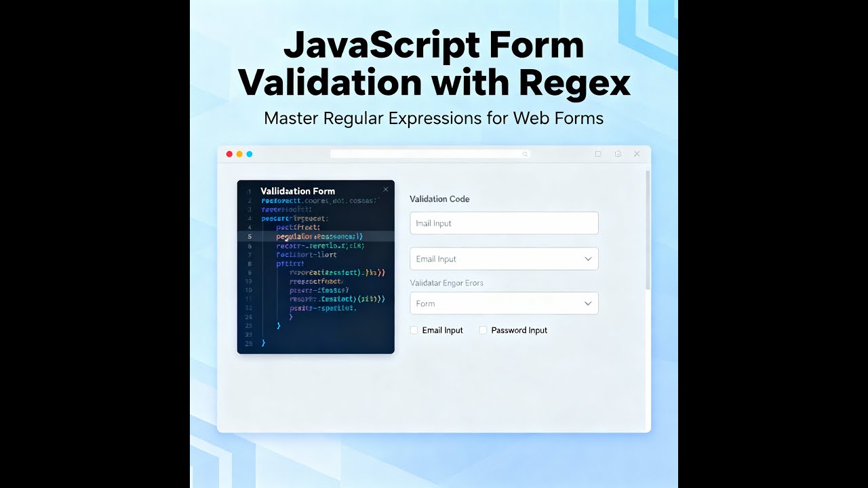Check the 'Email Input' checkbox
The image size is (868, 488).
tap(414, 330)
